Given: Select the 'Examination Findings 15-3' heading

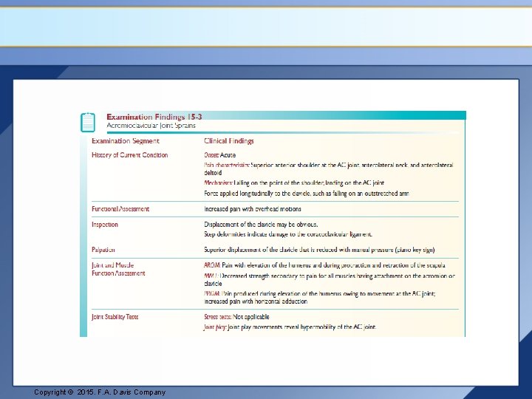Looking at the screenshot, I should coord(154,117).
